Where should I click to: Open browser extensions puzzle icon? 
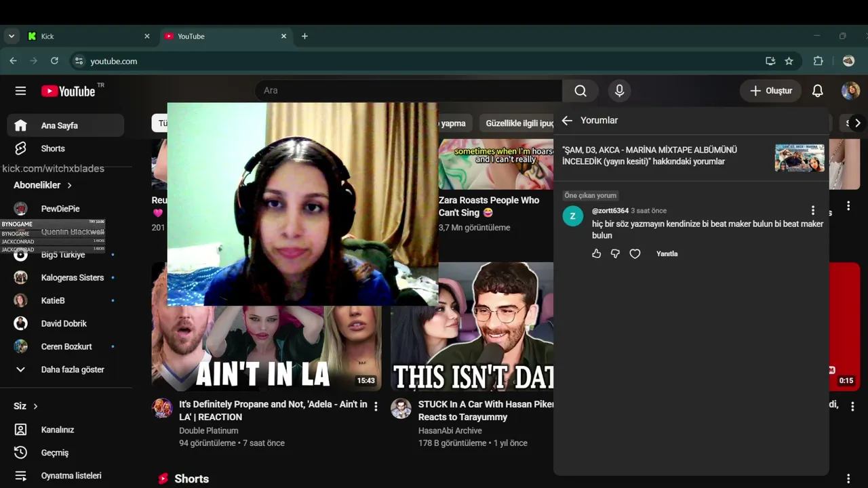[818, 61]
